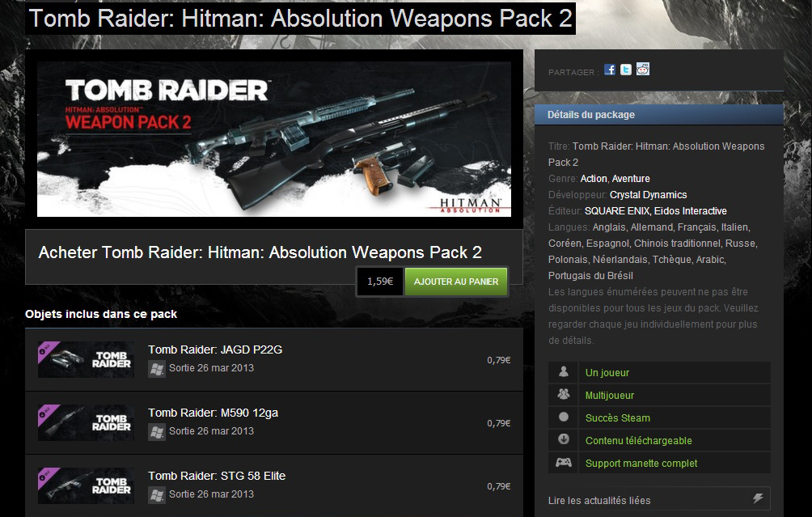Click the single-player person icon
This screenshot has height=517, width=812.
point(564,372)
